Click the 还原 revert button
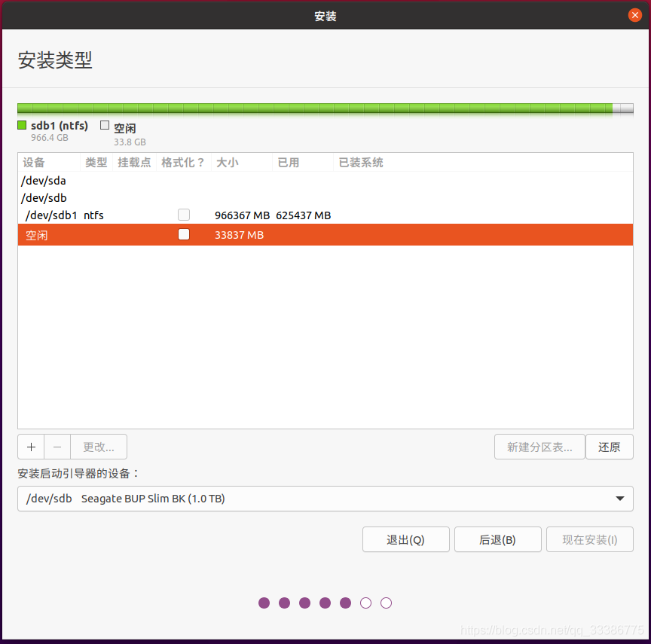The width and height of the screenshot is (651, 644). [x=609, y=447]
